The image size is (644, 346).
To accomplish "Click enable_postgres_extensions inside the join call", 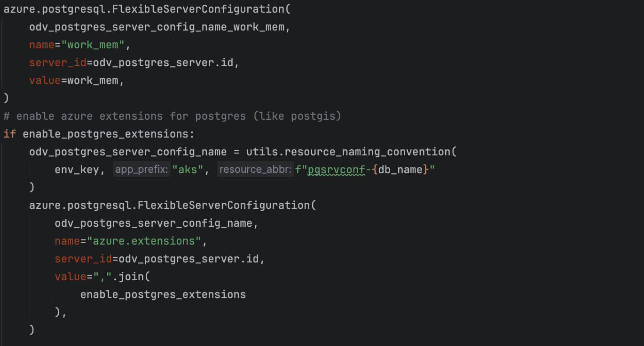I will [x=163, y=295].
